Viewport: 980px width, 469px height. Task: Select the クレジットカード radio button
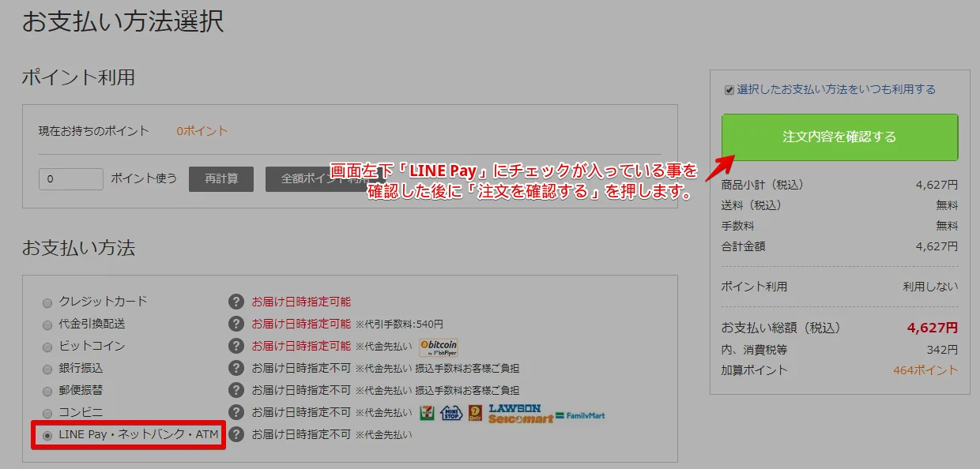tap(47, 302)
